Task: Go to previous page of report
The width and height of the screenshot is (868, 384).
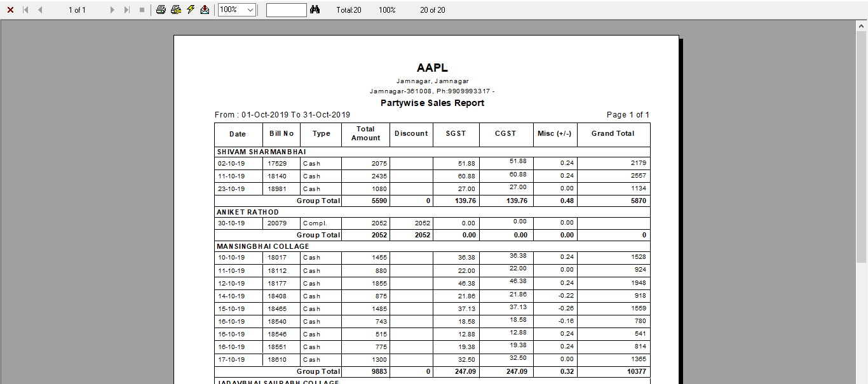Action: point(40,10)
